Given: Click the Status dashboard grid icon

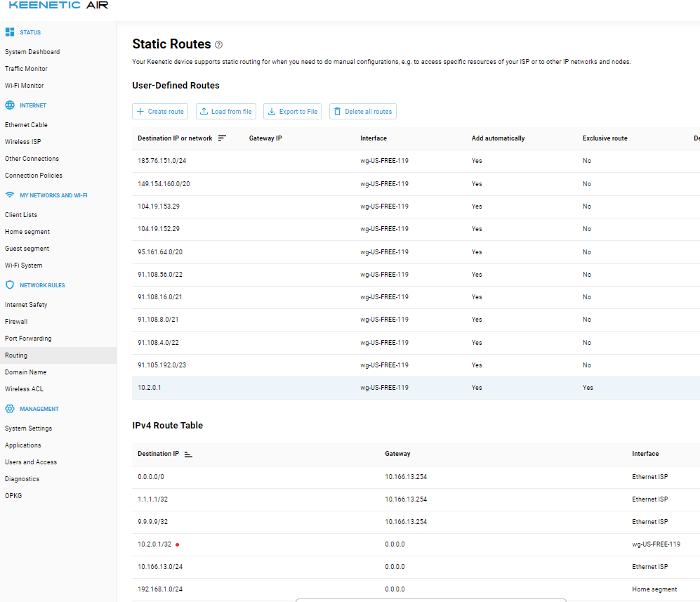Looking at the screenshot, I should (x=10, y=32).
